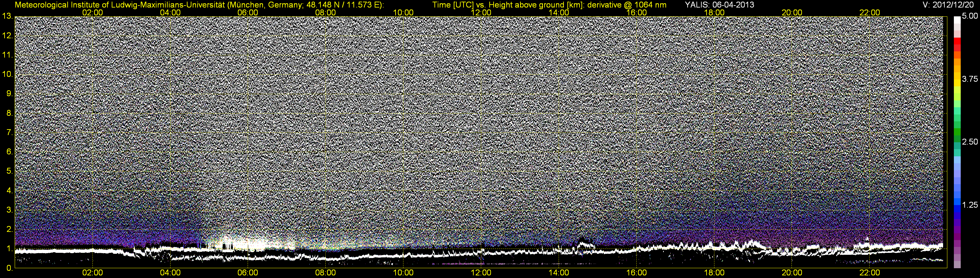Click 18:00 on the lower time axis
Image resolution: width=980 pixels, height=278 pixels.
pos(714,273)
